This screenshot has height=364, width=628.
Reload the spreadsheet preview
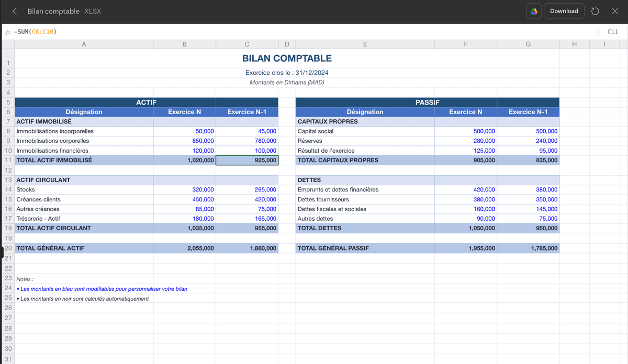[x=595, y=11]
